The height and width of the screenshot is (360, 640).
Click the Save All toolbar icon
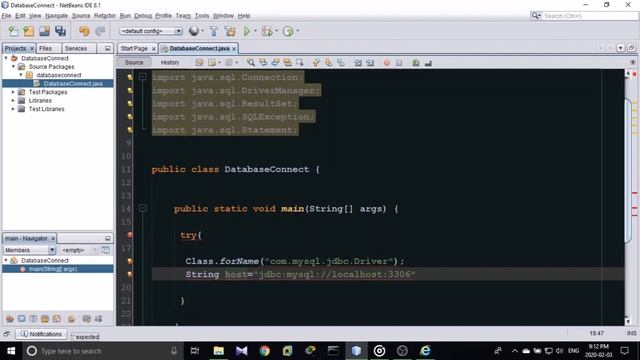click(60, 31)
